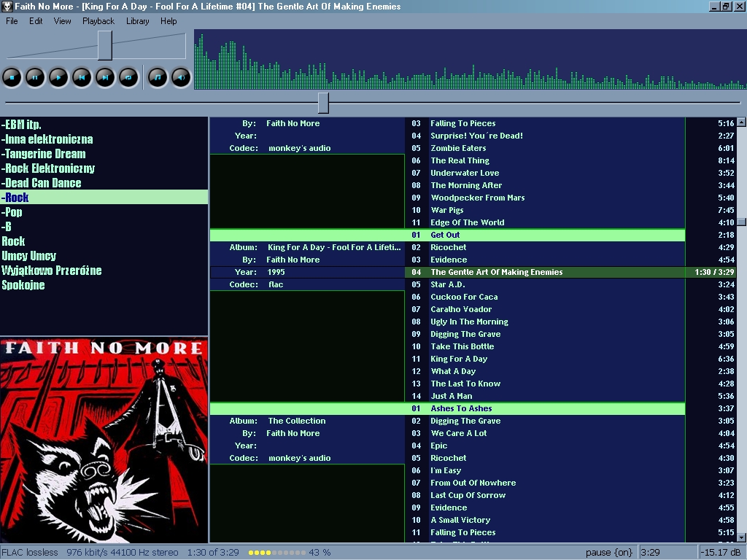Stop playback with the stop button
The height and width of the screenshot is (560, 747).
coord(12,77)
